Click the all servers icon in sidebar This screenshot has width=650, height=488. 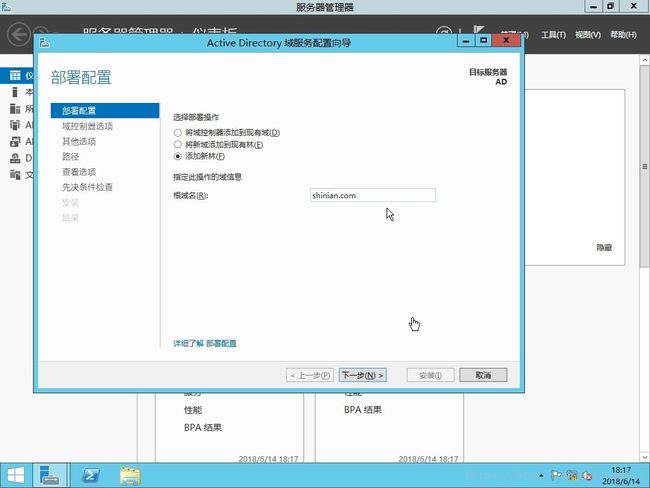tap(15, 109)
